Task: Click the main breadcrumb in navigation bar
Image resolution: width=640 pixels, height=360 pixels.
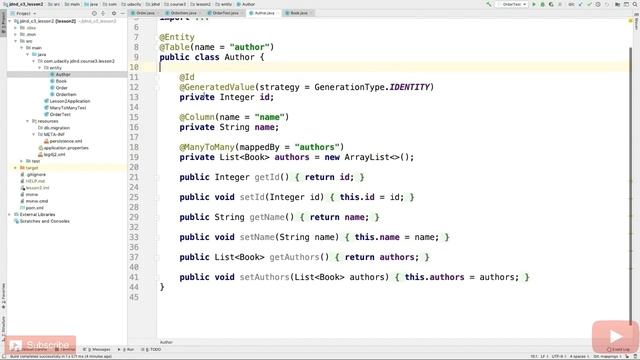Action: coord(72,4)
